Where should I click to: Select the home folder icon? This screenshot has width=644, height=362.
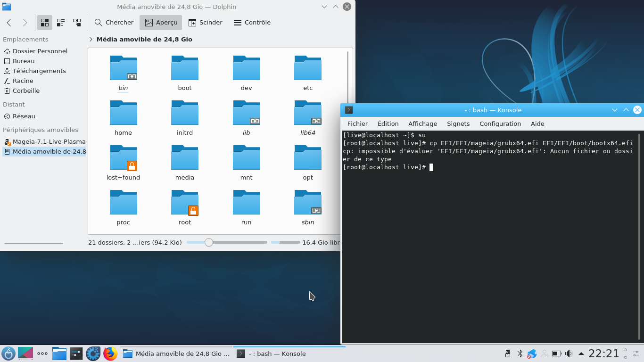(124, 113)
